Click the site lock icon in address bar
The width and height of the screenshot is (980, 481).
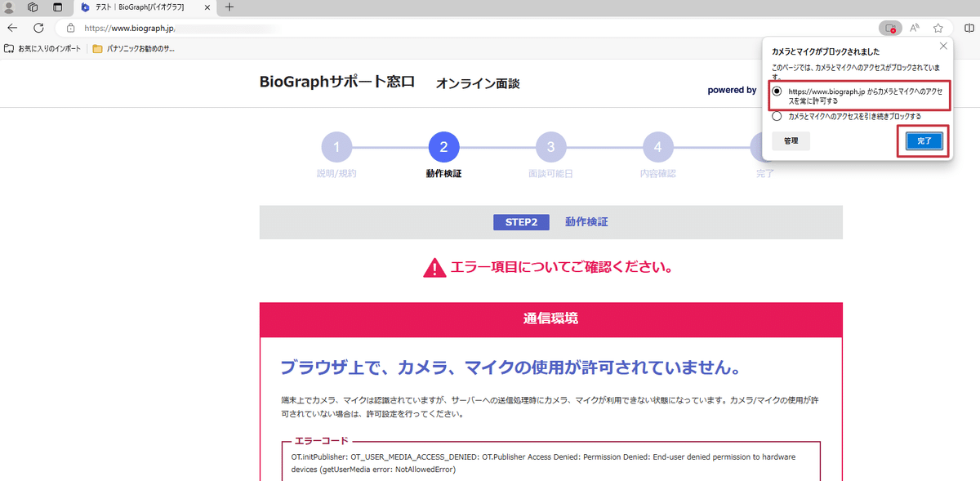coord(70,28)
